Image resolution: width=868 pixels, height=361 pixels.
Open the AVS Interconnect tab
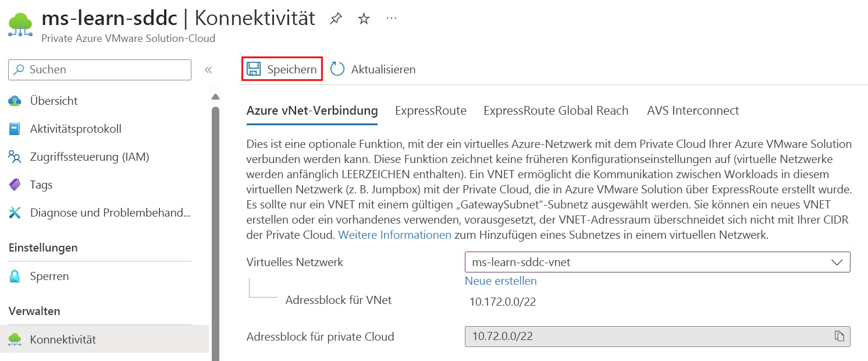(692, 110)
